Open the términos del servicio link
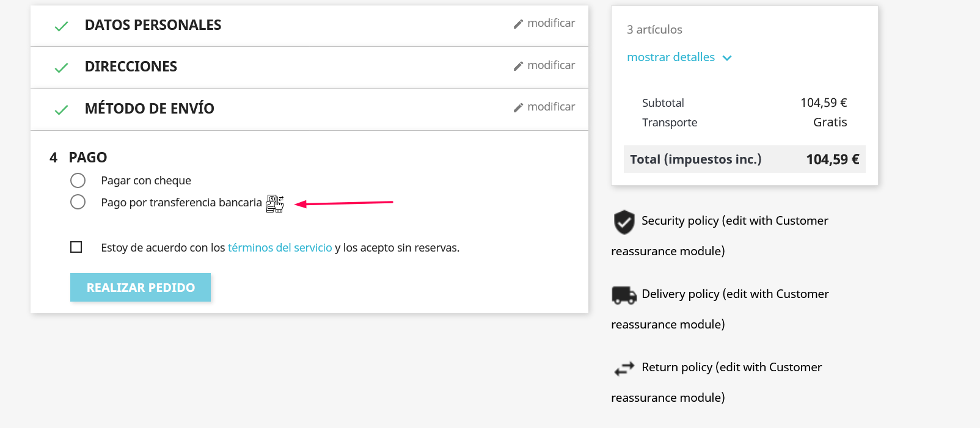The image size is (980, 428). (x=280, y=247)
